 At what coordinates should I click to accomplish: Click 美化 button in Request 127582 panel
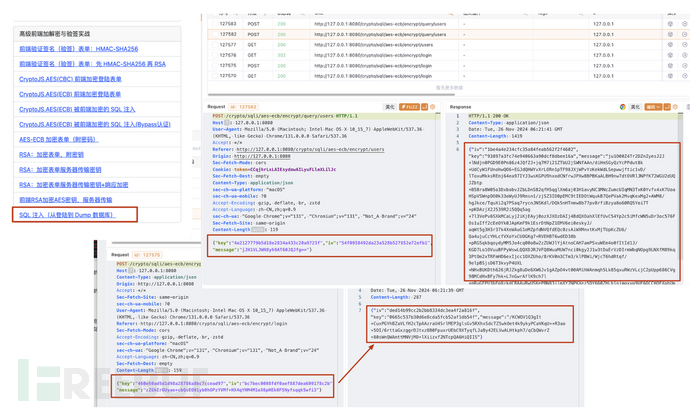(x=390, y=107)
